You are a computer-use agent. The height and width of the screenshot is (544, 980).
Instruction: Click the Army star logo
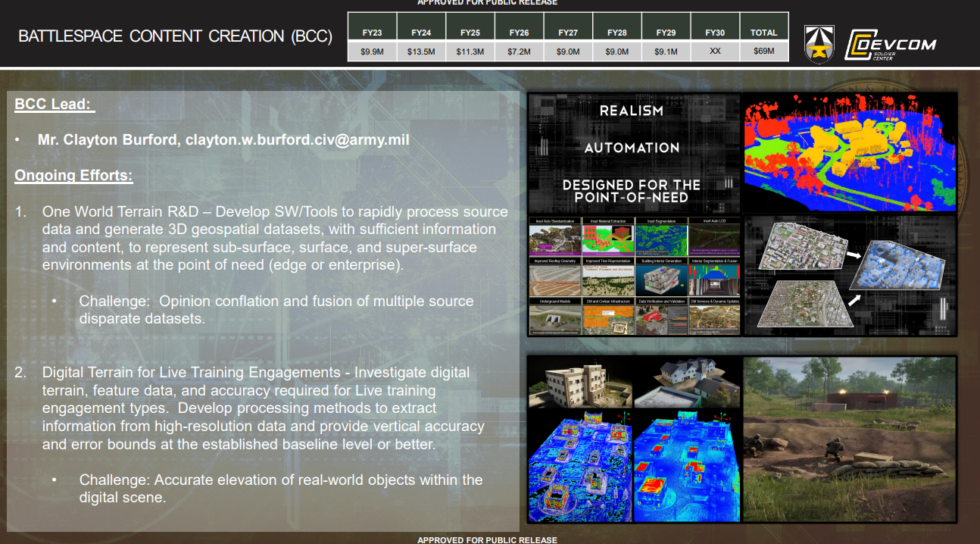click(820, 45)
